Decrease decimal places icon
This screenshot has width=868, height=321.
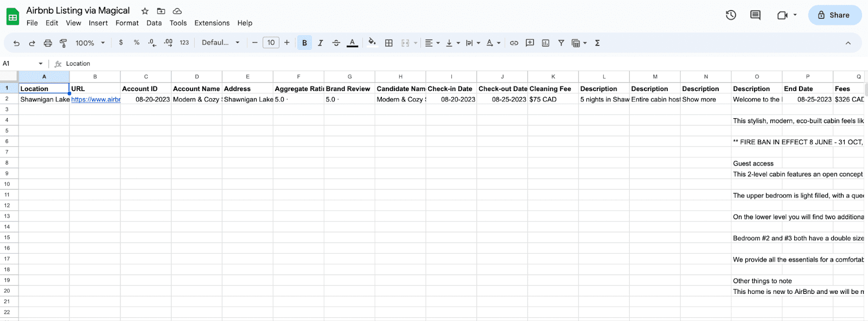[152, 42]
